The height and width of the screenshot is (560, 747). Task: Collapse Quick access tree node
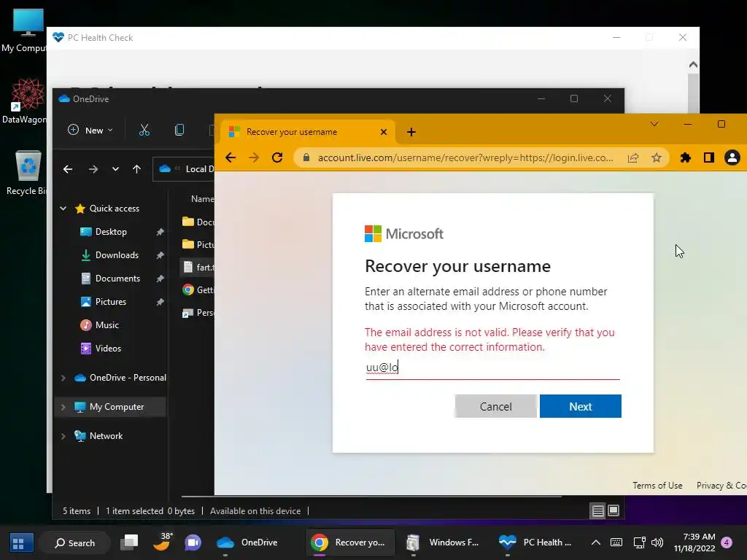[63, 208]
